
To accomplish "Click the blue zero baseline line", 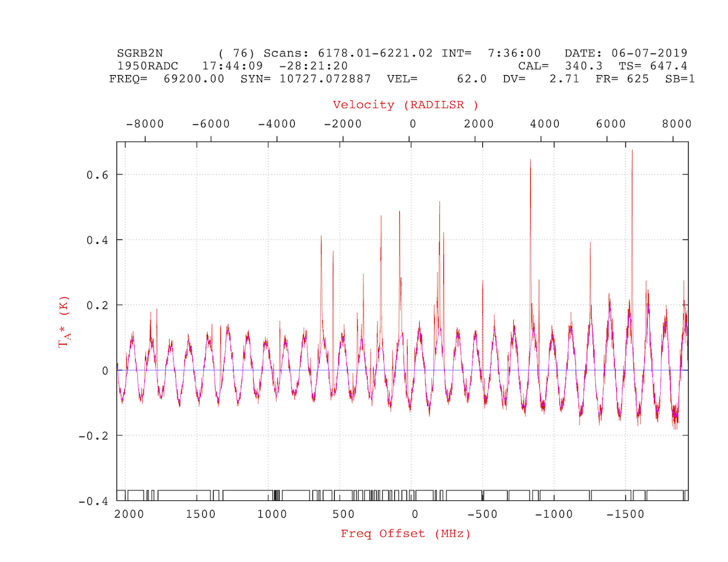I will click(x=403, y=370).
